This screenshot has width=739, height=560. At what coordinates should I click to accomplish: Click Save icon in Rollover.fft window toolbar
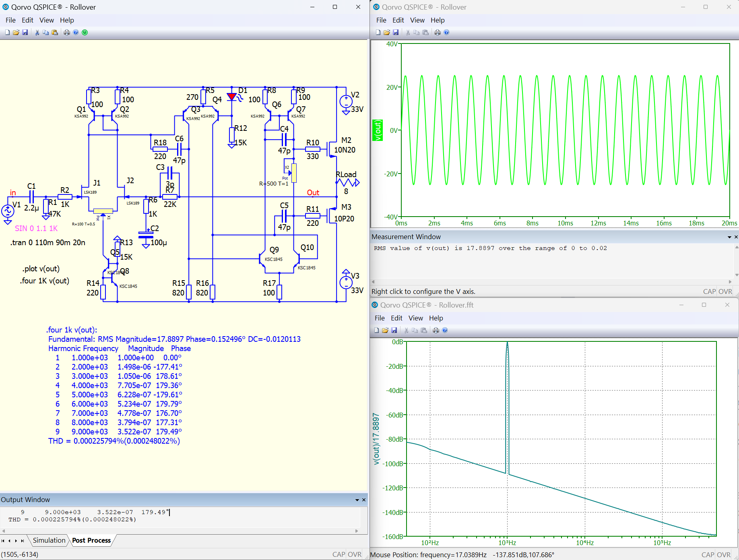(x=394, y=331)
